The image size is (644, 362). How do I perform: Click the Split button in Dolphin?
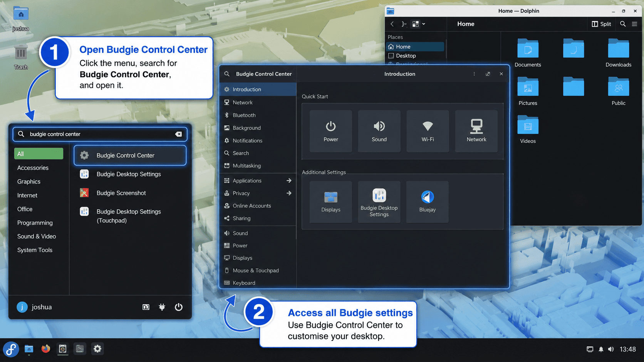pos(601,24)
